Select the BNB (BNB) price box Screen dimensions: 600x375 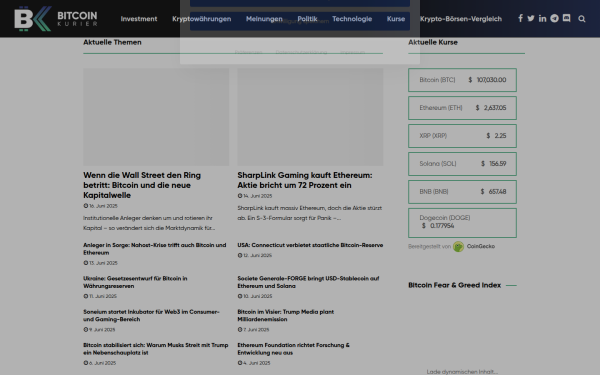pos(462,192)
